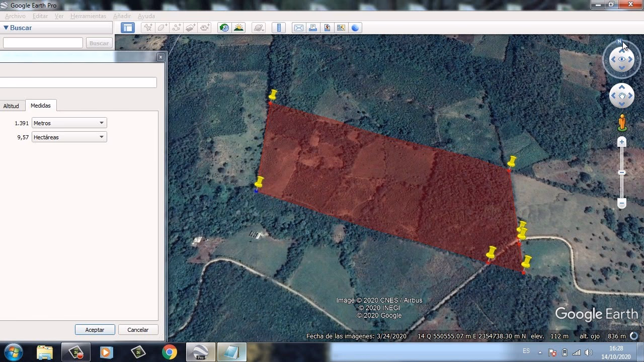The height and width of the screenshot is (362, 644).
Task: Click the eye look-around joystick
Action: point(622,59)
